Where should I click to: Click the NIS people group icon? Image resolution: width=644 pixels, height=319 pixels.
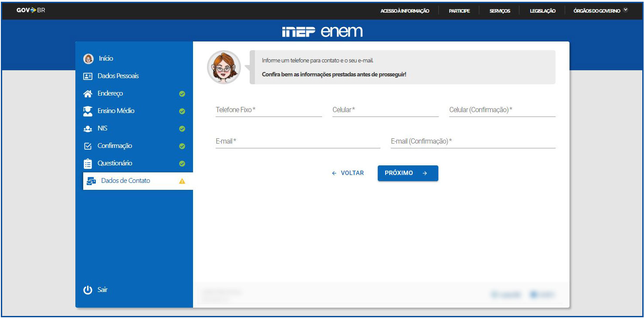(x=88, y=129)
